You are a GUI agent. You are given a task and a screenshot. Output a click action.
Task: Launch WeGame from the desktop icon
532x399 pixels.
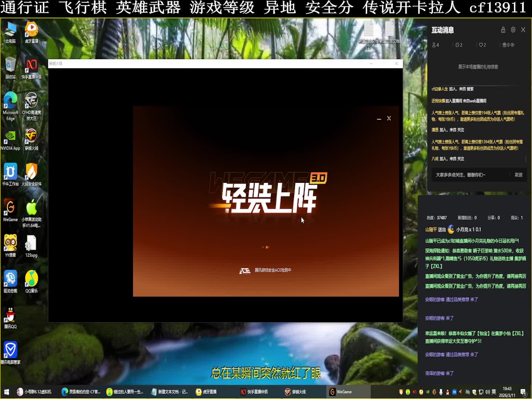[x=10, y=210]
